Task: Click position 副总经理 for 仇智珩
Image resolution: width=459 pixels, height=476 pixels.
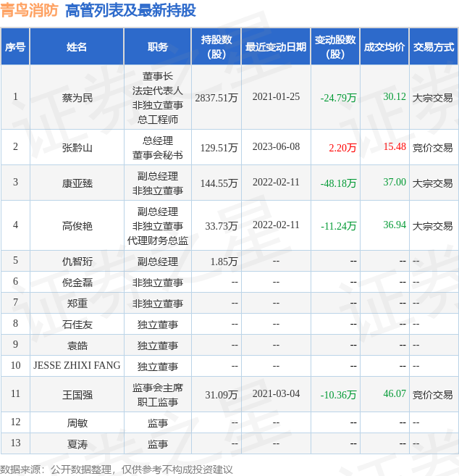Action: 157,262
